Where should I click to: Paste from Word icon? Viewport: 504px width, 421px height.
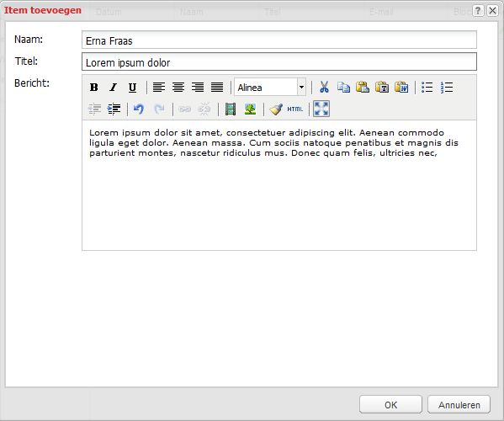tap(401, 88)
